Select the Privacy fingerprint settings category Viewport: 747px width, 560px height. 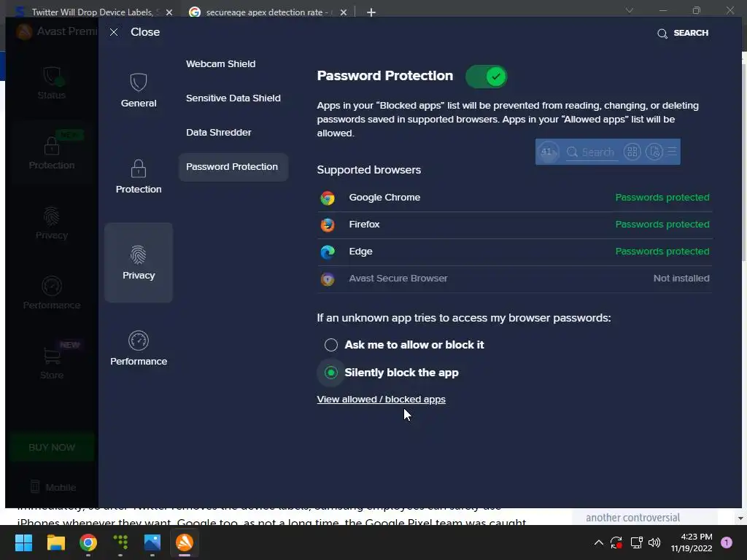click(x=139, y=262)
